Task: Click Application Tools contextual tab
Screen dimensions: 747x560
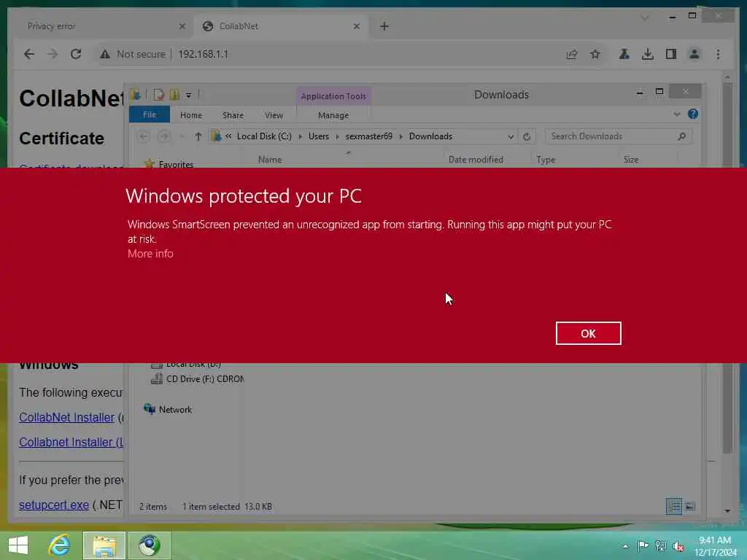Action: [x=333, y=96]
